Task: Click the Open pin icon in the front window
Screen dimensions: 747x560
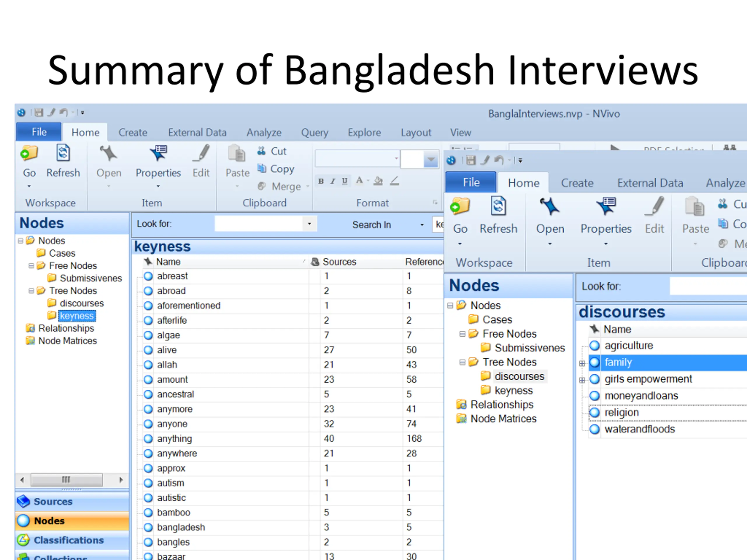Action: [550, 206]
